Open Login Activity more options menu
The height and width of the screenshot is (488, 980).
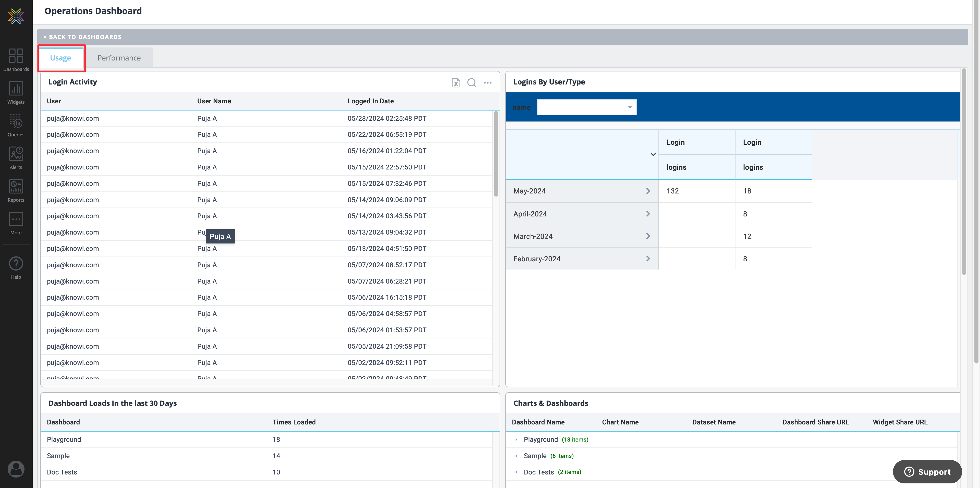(x=488, y=82)
